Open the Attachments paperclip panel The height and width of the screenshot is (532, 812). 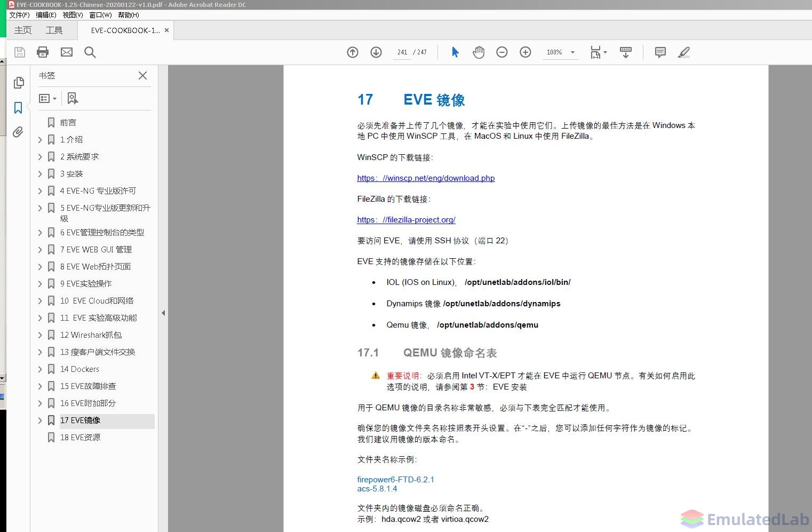(x=18, y=132)
